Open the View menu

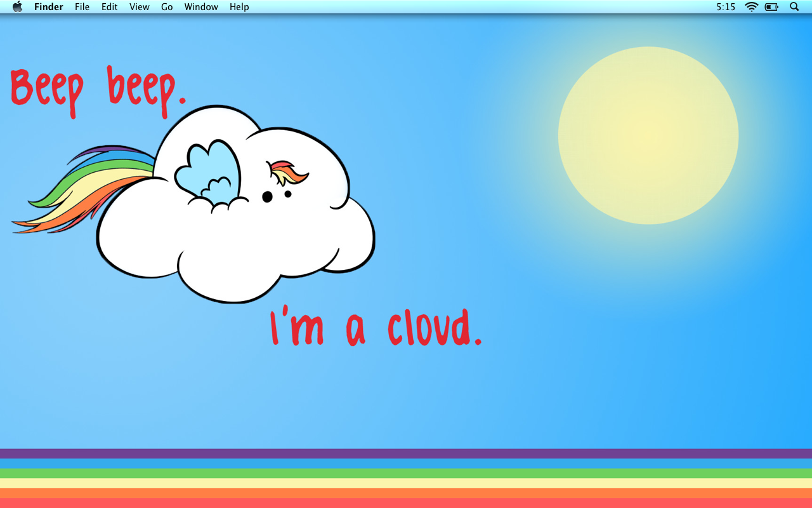(x=140, y=7)
